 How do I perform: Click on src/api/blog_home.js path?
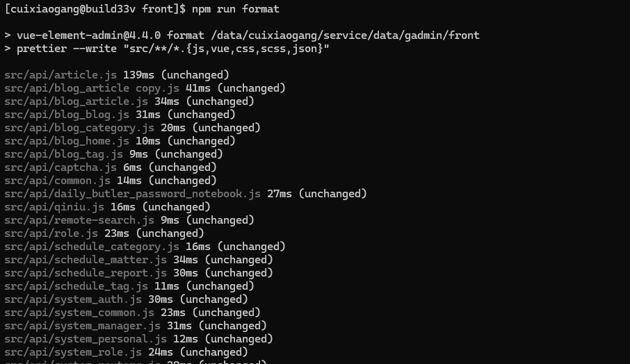[67, 141]
